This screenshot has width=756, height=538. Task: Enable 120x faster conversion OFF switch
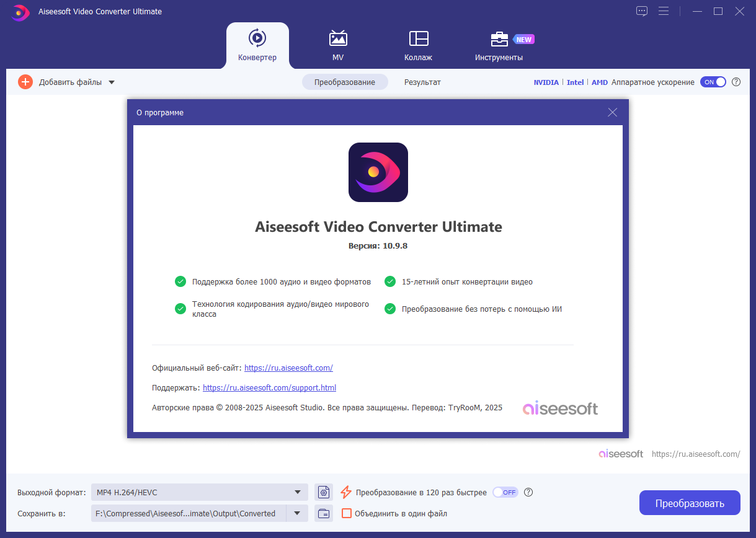click(505, 492)
